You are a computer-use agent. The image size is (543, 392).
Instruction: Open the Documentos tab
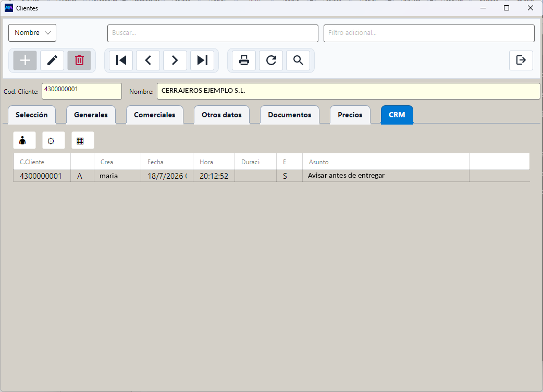290,115
